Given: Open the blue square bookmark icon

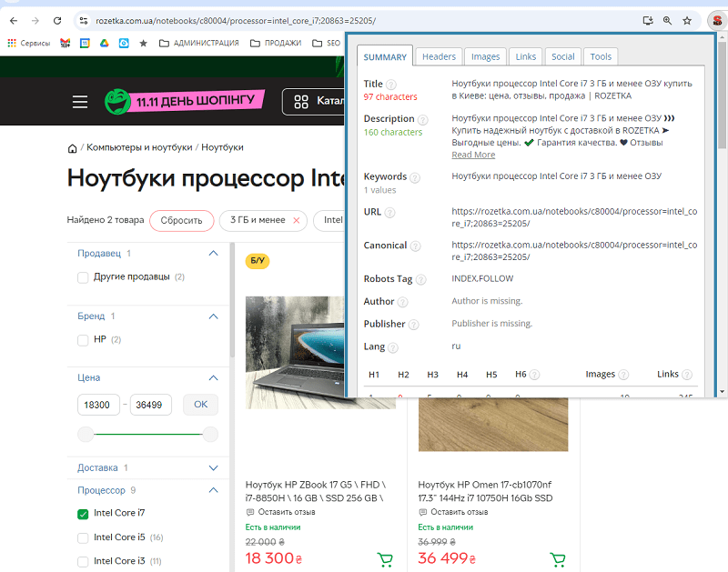Looking at the screenshot, I should (124, 43).
